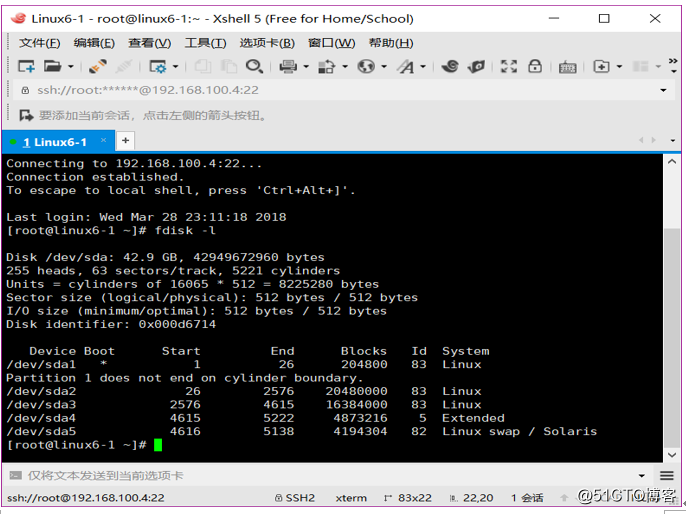Viewport: 686px width, 514px height.
Task: Click the Open Session folder icon
Action: click(52, 66)
